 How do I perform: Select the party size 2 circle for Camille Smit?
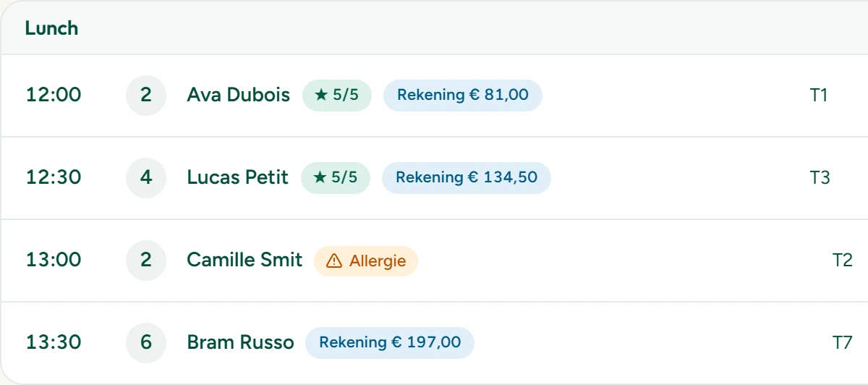tap(146, 261)
